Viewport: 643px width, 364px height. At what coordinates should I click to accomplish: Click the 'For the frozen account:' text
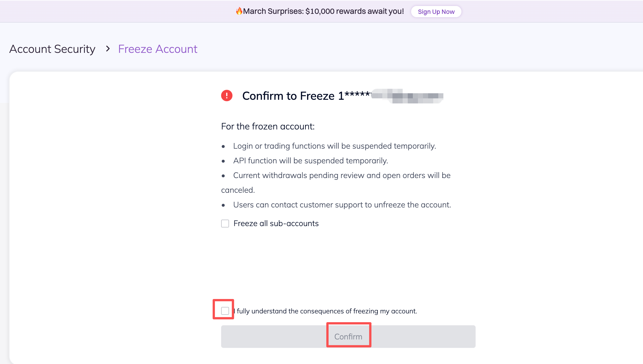click(x=268, y=126)
